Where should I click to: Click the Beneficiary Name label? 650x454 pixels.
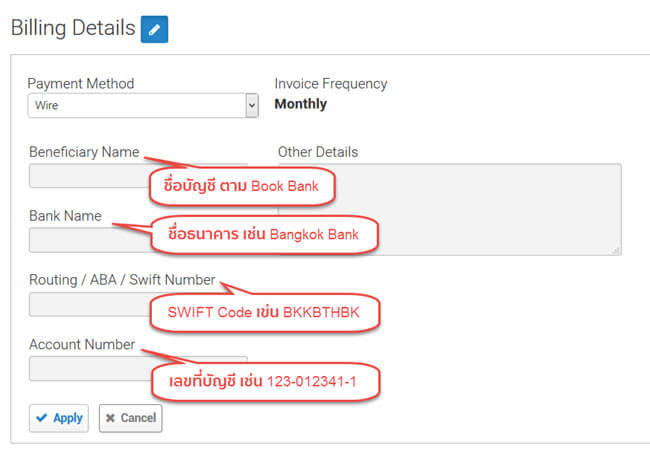coord(83,152)
